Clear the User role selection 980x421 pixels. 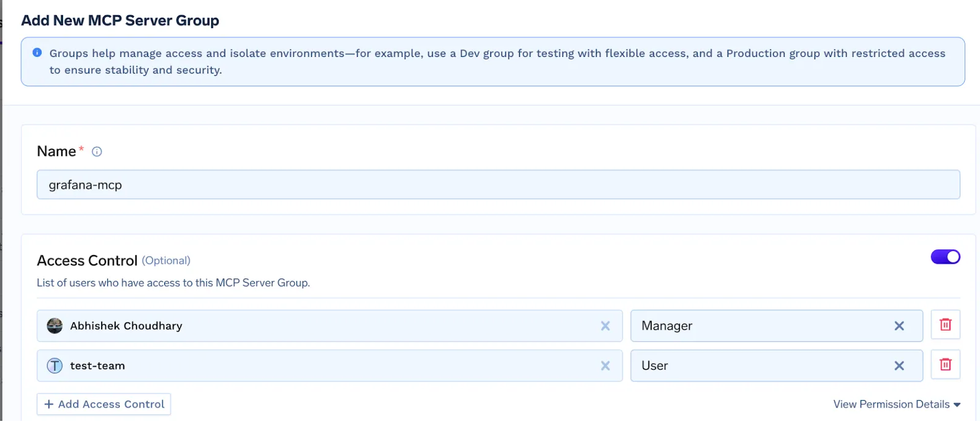[x=899, y=366]
